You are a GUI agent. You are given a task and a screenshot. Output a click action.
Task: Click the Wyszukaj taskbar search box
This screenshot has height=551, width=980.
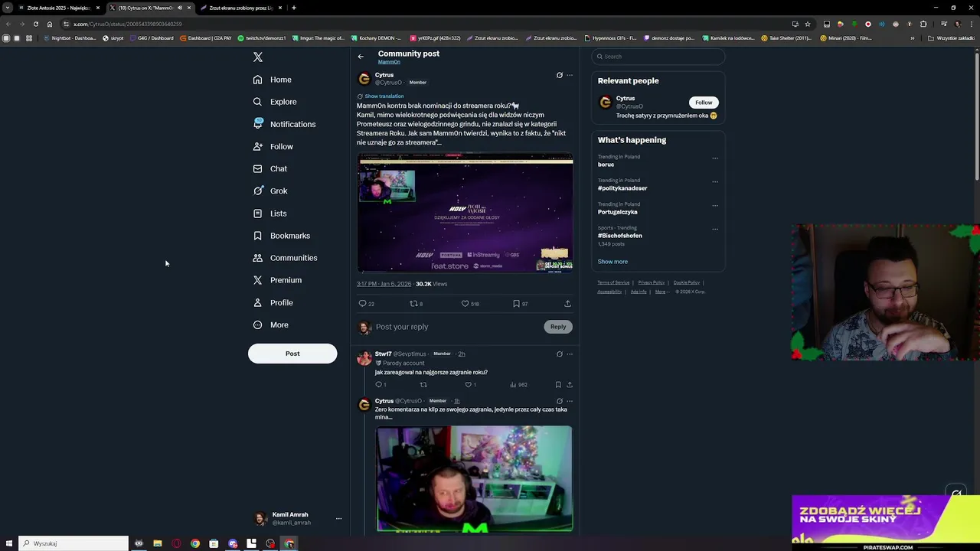(x=73, y=543)
